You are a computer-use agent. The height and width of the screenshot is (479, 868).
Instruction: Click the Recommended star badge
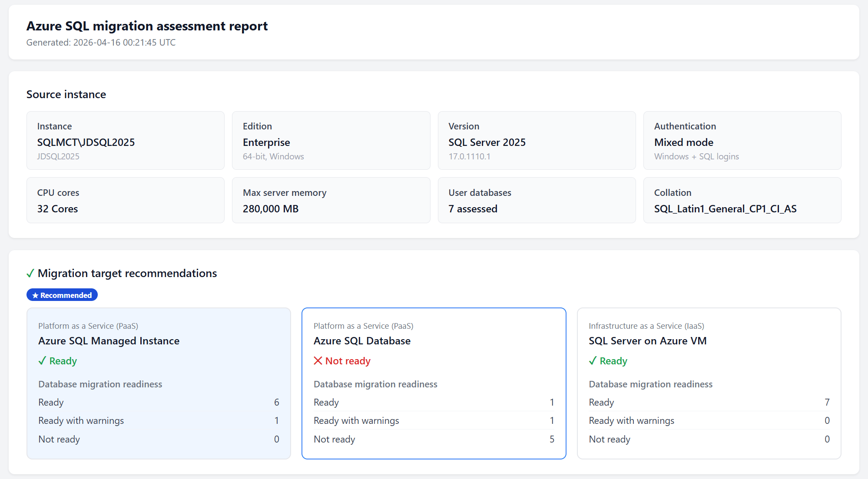click(x=62, y=295)
